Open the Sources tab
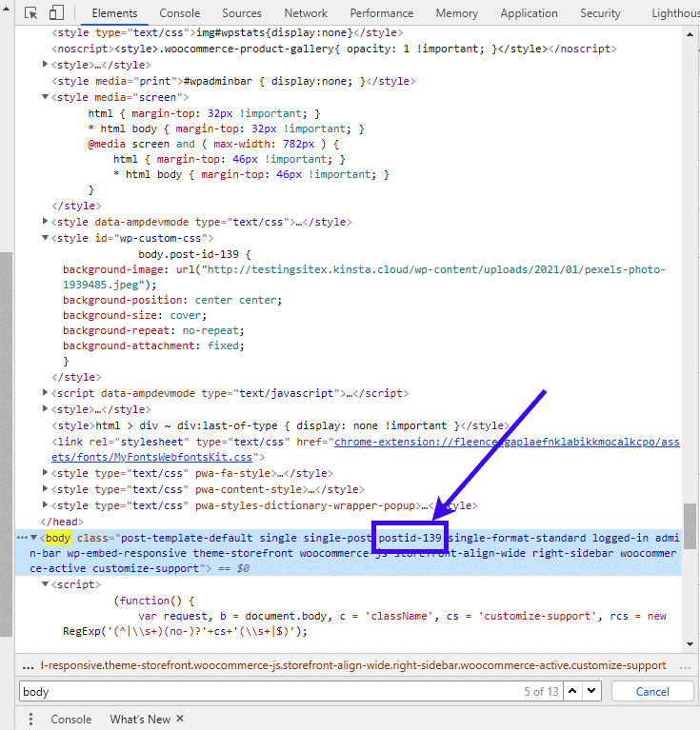The height and width of the screenshot is (730, 700). [242, 13]
